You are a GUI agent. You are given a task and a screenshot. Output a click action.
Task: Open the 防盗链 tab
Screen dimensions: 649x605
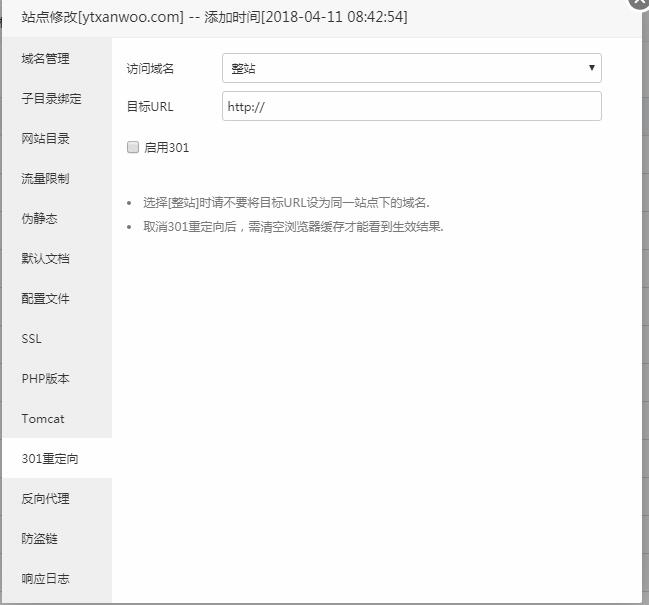(x=40, y=539)
